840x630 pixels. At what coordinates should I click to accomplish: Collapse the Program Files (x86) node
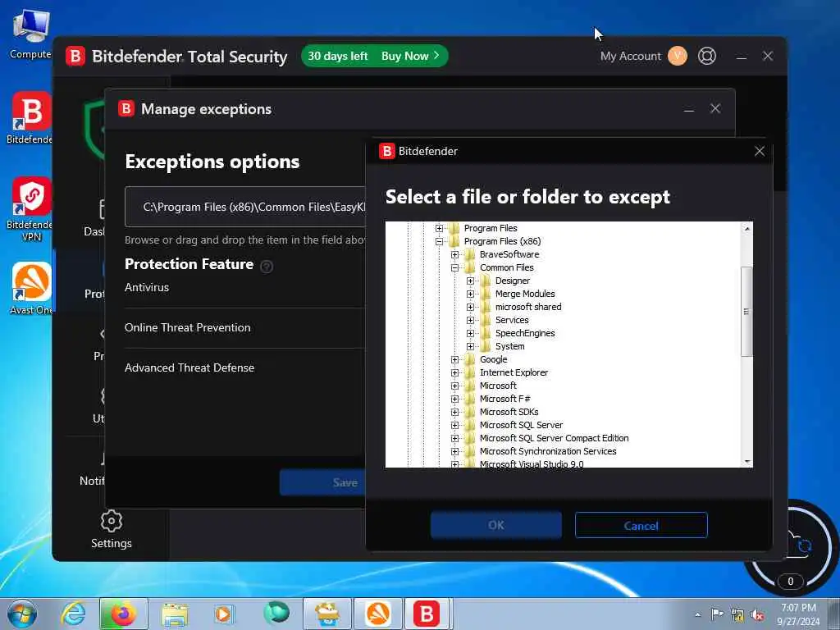point(440,242)
